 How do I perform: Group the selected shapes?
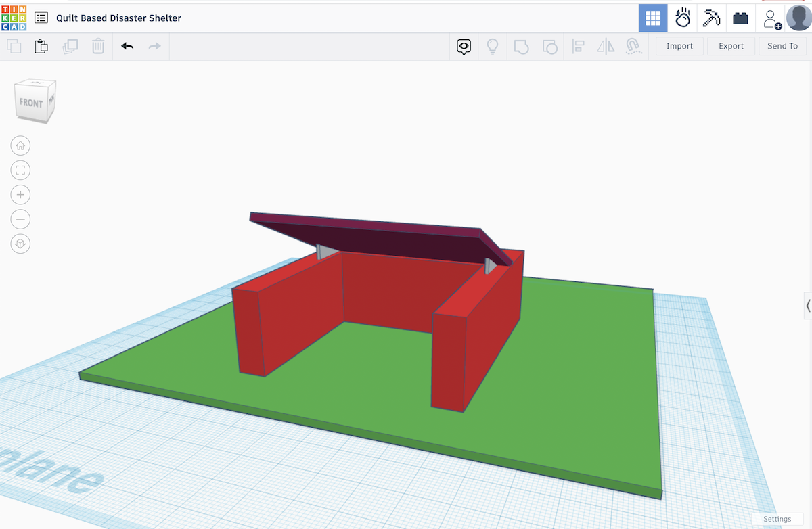521,46
